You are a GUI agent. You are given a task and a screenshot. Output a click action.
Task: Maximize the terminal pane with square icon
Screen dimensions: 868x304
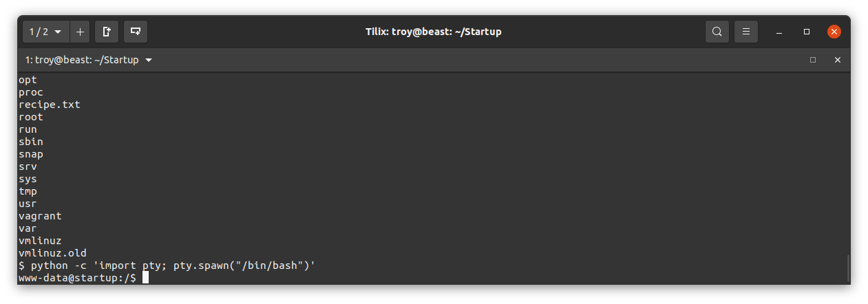pyautogui.click(x=813, y=60)
